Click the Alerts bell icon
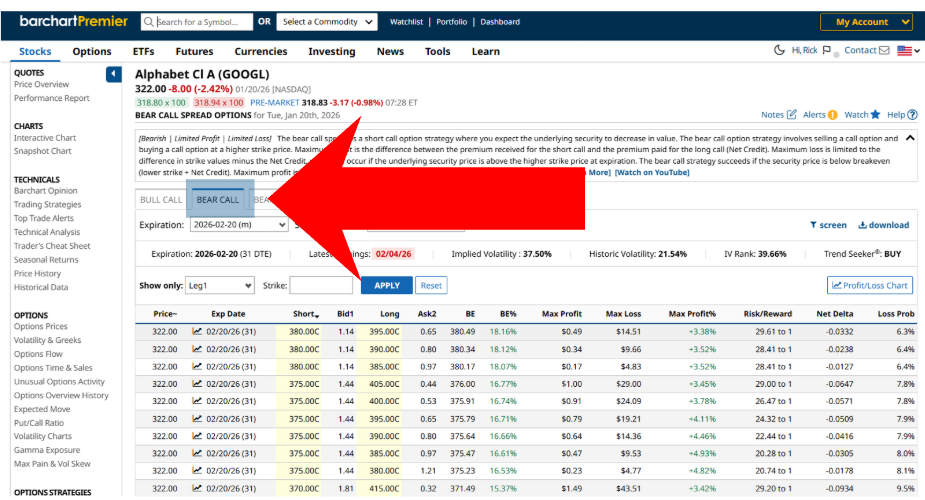The height and width of the screenshot is (500, 925). [832, 115]
